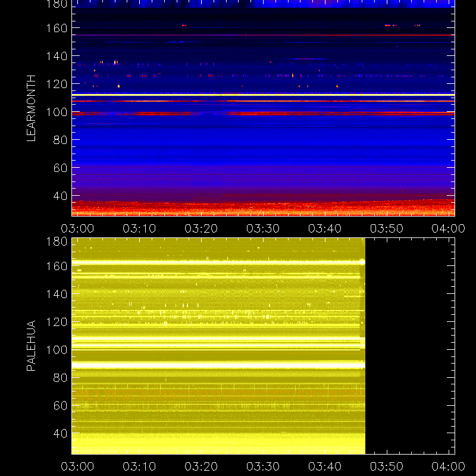
Task: Select the 40 frequency label on the Learmonth axis
Action: (60, 196)
